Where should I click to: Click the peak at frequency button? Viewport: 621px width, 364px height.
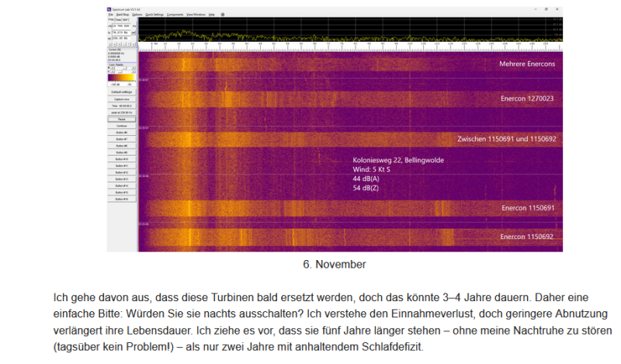point(122,113)
